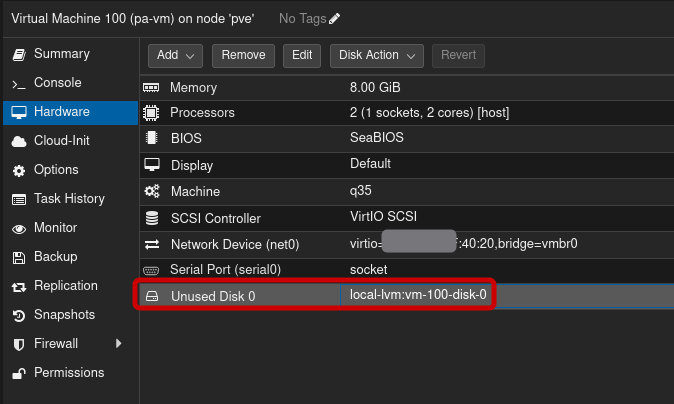Click the Backup floppy disk icon
674x404 pixels.
tap(17, 257)
